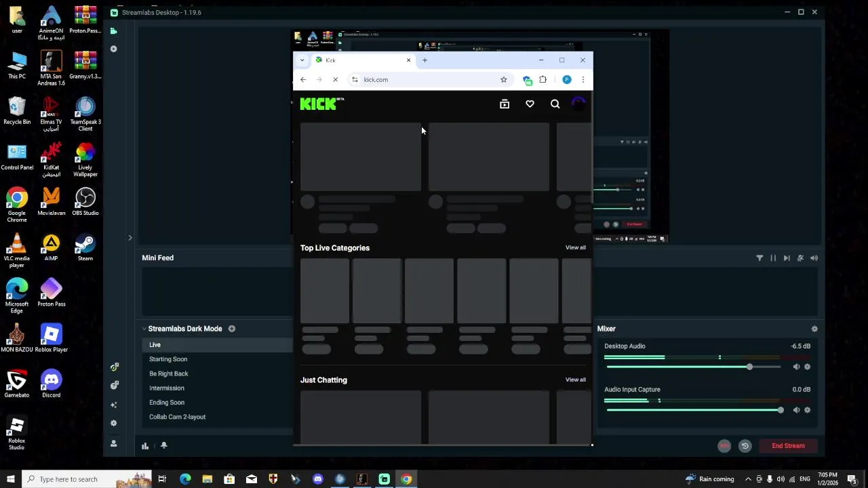Open the Steam desktop shortcut
The width and height of the screenshot is (868, 488).
[x=85, y=248]
